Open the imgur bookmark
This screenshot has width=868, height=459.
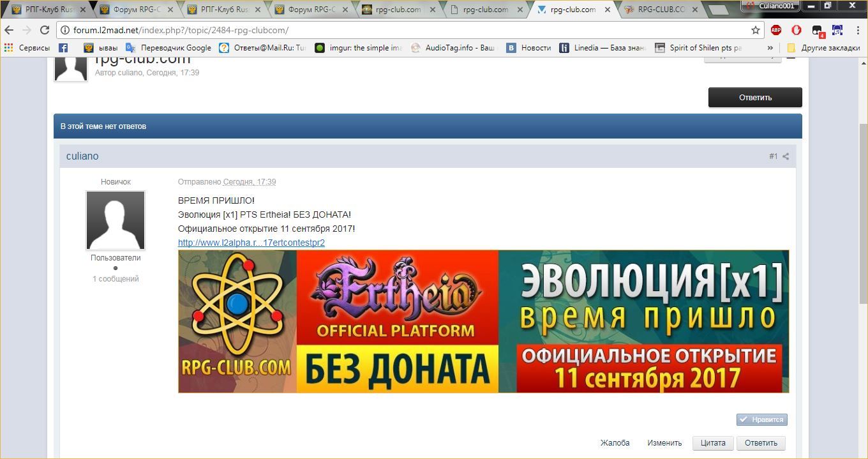tap(359, 48)
